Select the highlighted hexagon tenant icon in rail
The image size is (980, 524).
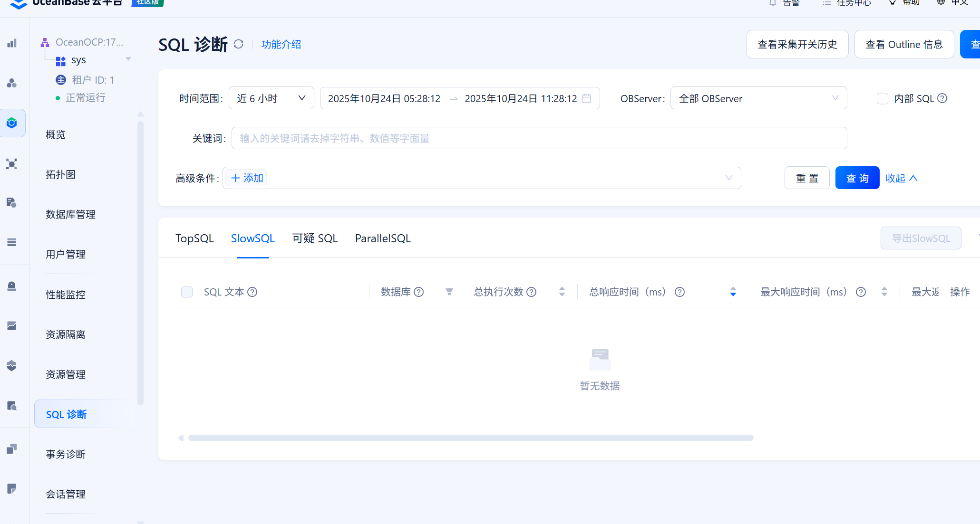pyautogui.click(x=12, y=123)
